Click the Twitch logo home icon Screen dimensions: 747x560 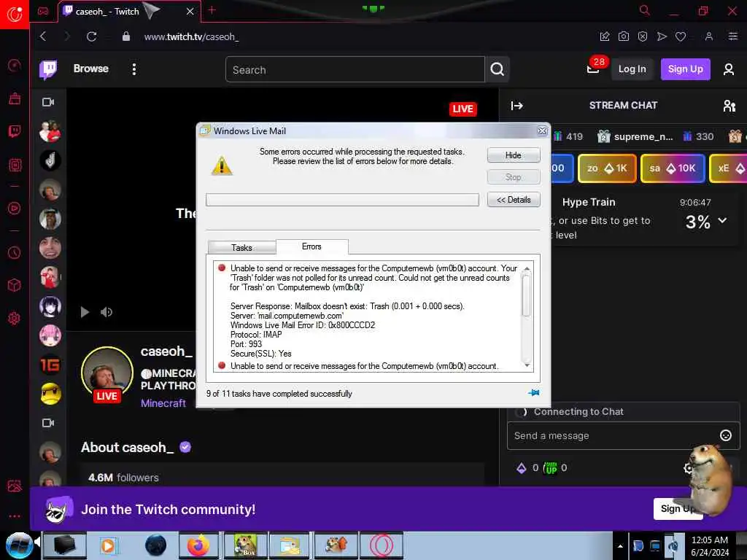pyautogui.click(x=48, y=69)
